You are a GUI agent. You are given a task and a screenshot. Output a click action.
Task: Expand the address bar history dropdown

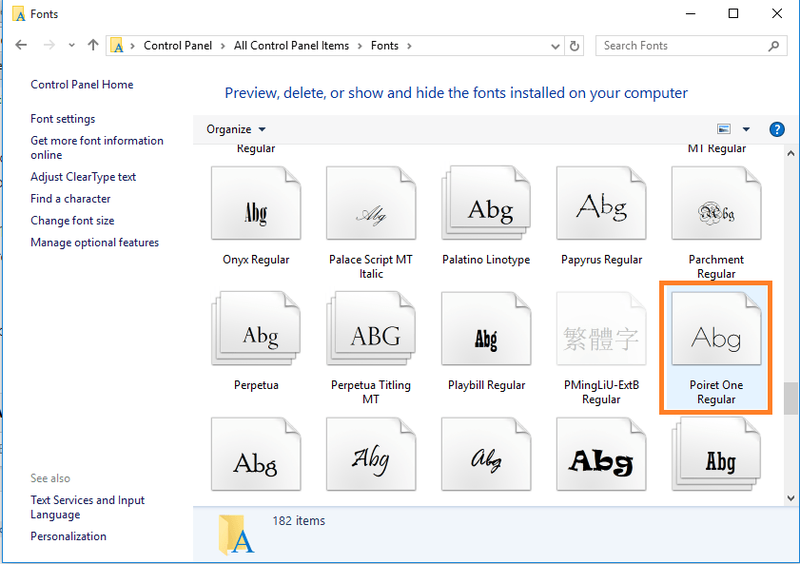[x=555, y=46]
